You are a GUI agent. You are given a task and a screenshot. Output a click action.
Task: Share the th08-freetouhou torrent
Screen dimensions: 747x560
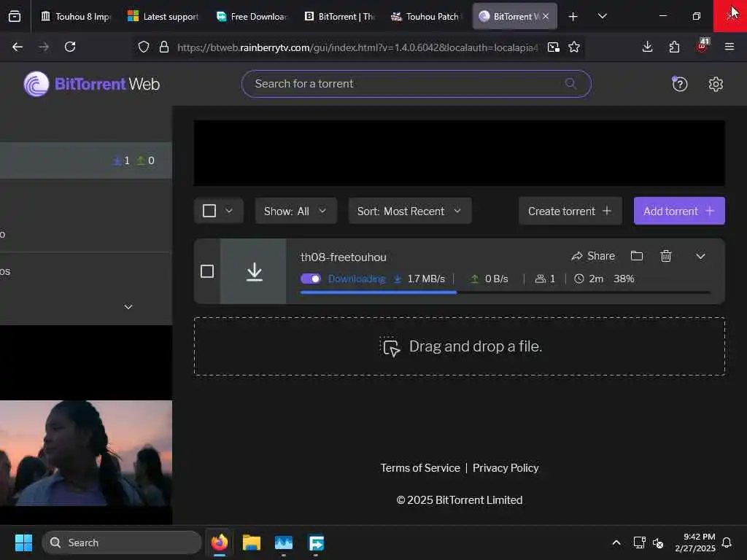[593, 256]
